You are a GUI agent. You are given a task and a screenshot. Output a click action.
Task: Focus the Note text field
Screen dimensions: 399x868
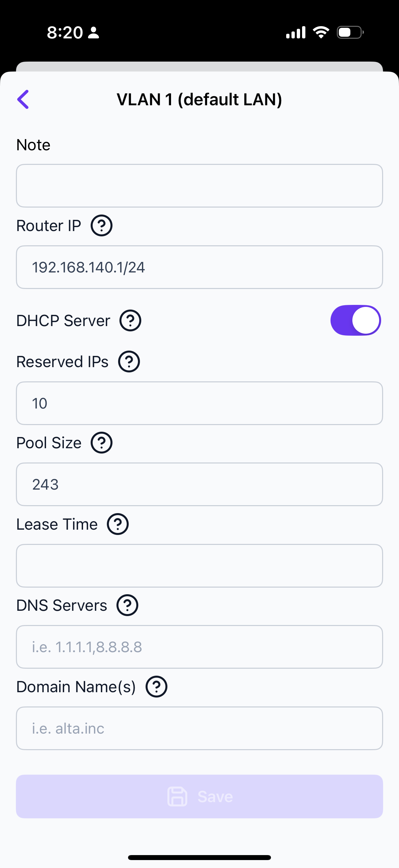pyautogui.click(x=199, y=186)
